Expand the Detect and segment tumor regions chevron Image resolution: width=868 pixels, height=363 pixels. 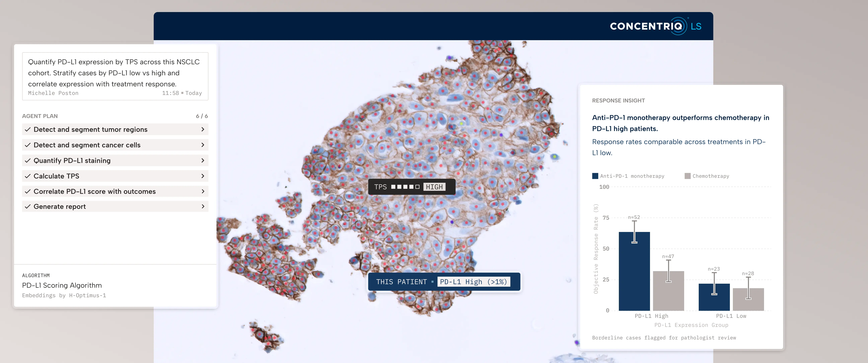point(202,129)
